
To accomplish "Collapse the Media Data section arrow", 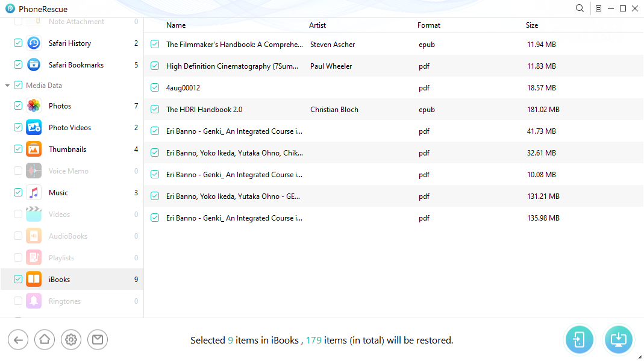I will tap(7, 86).
